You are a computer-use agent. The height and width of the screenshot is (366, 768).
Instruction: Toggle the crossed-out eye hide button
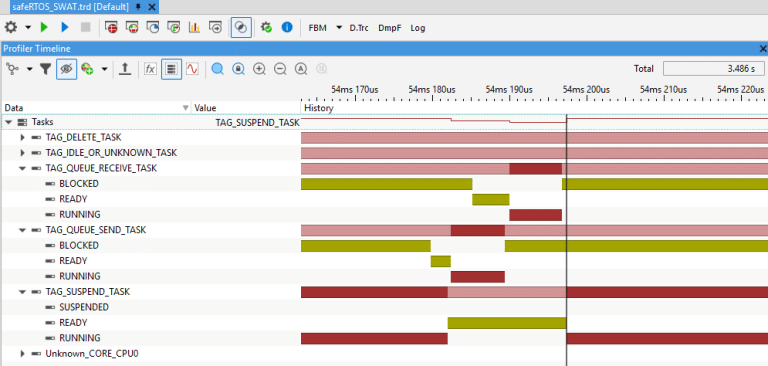pos(67,69)
